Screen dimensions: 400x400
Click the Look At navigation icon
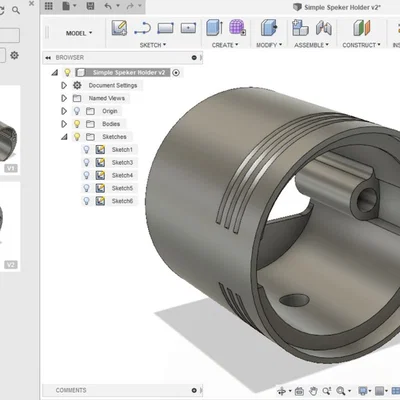(x=299, y=391)
